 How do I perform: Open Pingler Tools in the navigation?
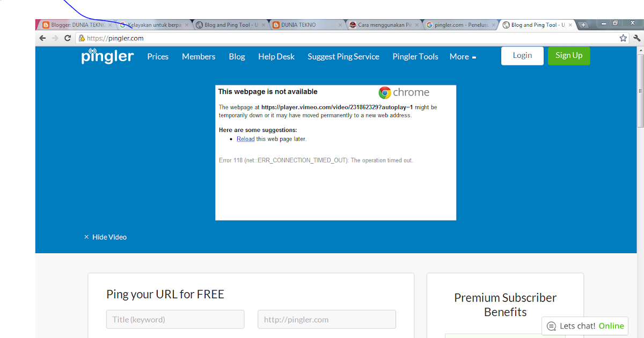(415, 56)
